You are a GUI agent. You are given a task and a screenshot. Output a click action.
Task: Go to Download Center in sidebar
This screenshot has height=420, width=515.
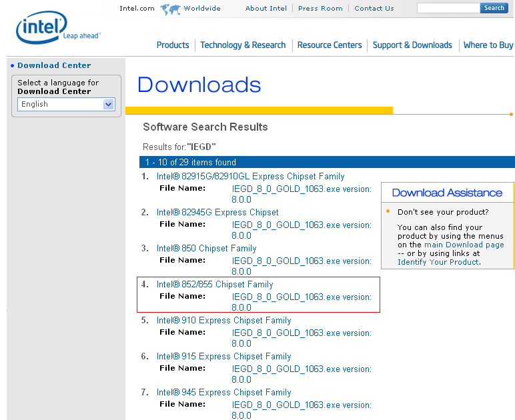click(54, 65)
